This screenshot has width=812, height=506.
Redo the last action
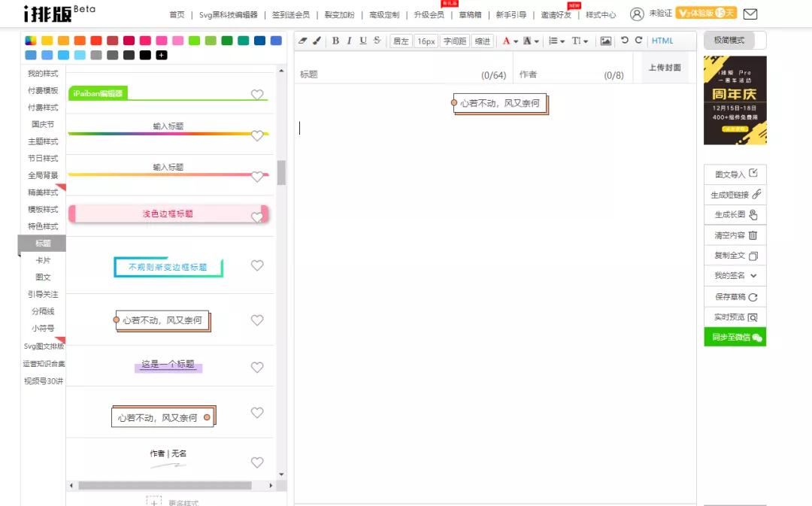pos(639,41)
